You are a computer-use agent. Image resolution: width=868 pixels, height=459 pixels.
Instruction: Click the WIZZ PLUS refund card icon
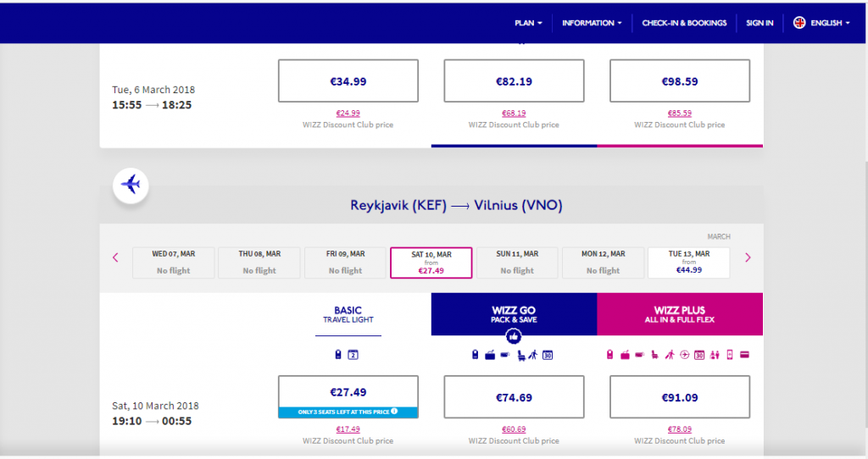744,355
